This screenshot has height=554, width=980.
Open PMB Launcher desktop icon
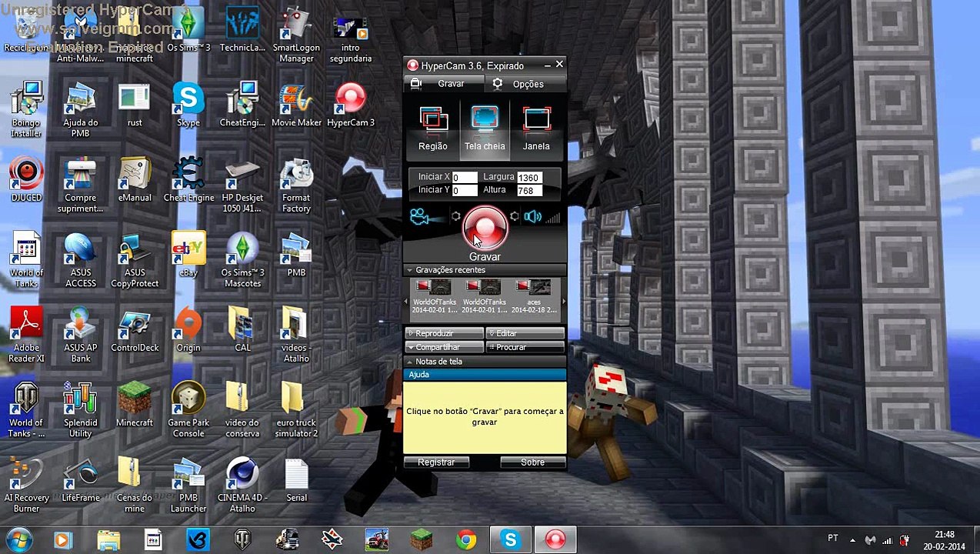coord(188,485)
